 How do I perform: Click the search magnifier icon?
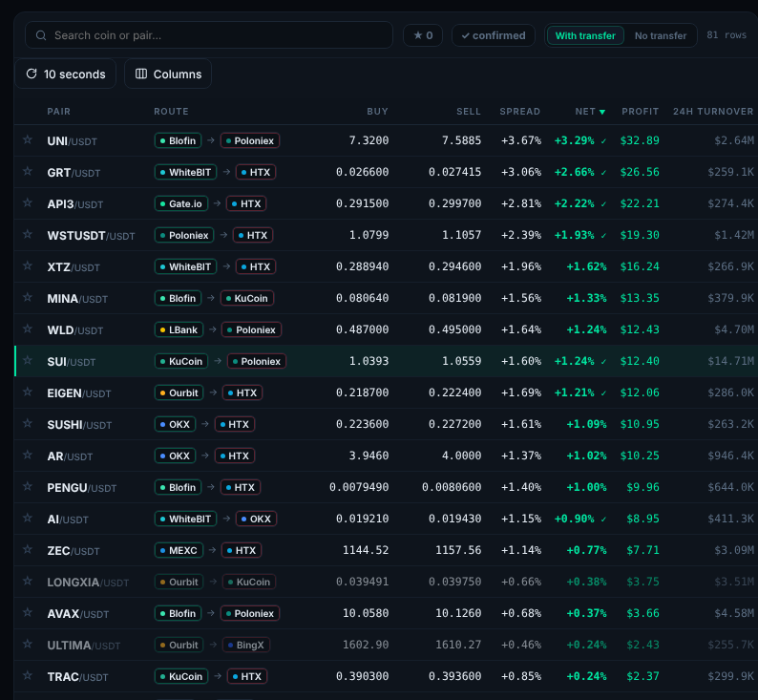[41, 35]
